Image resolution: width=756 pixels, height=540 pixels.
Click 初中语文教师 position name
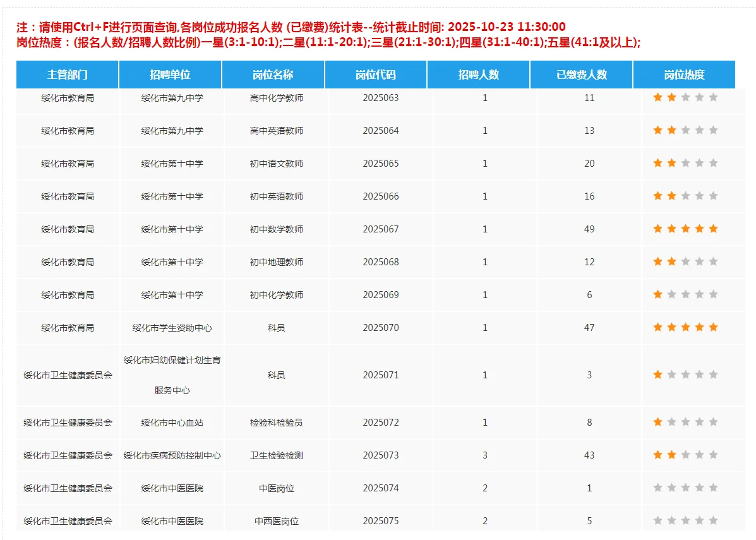[x=276, y=164]
